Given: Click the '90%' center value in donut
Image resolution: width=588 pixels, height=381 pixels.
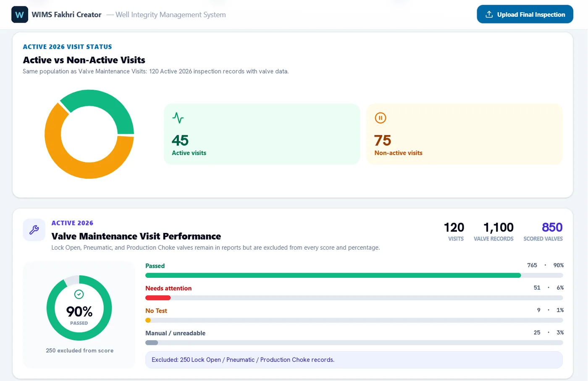Looking at the screenshot, I should click(x=79, y=311).
